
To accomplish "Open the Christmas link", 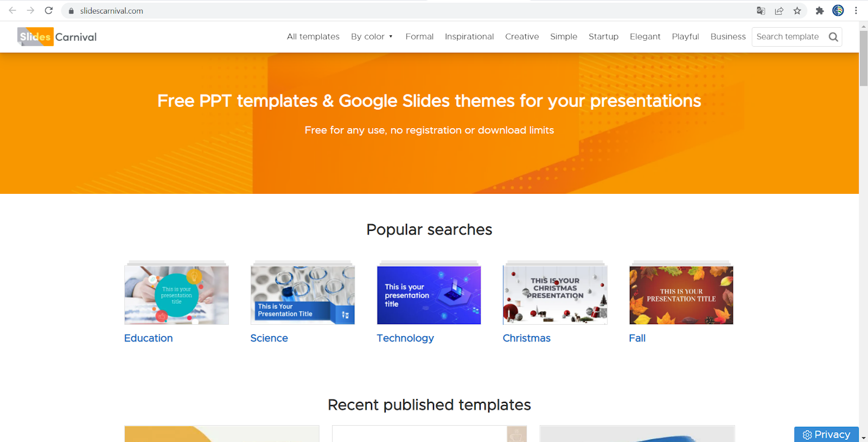I will pos(526,338).
